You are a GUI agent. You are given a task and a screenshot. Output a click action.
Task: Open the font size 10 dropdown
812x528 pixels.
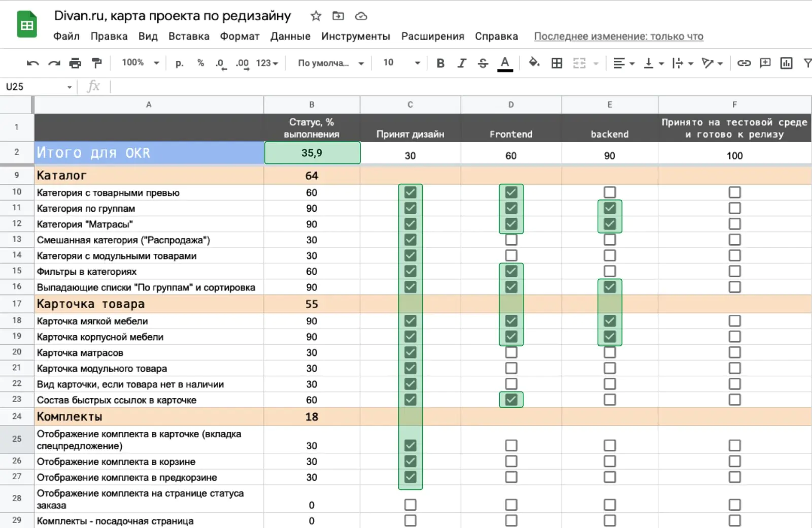[x=401, y=62]
